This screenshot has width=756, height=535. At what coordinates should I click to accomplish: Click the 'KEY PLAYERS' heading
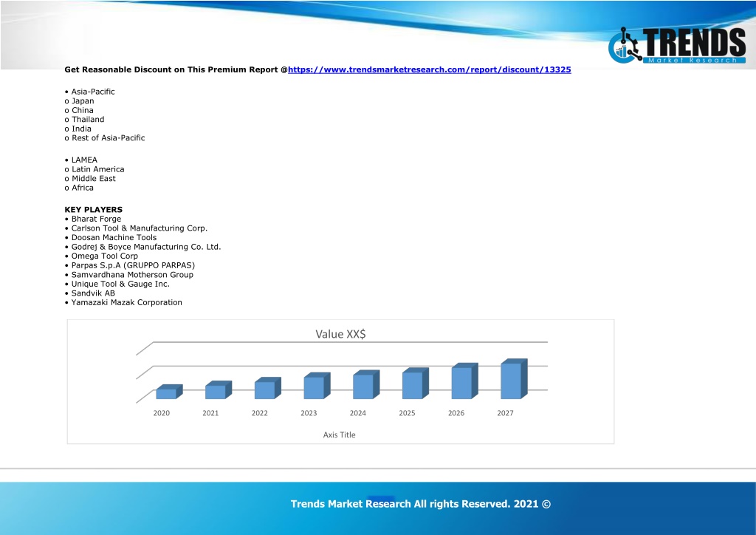click(94, 209)
